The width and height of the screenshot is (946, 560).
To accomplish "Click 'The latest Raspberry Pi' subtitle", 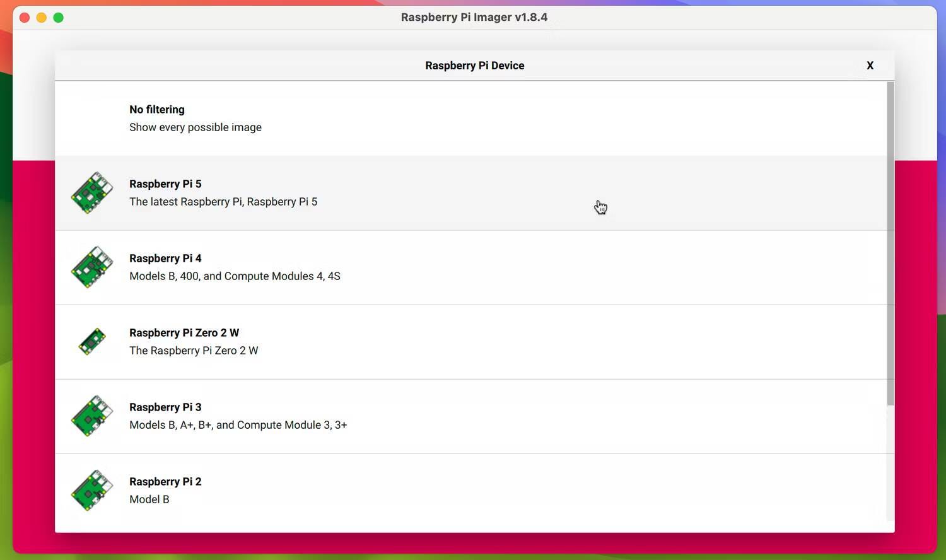I will point(223,201).
